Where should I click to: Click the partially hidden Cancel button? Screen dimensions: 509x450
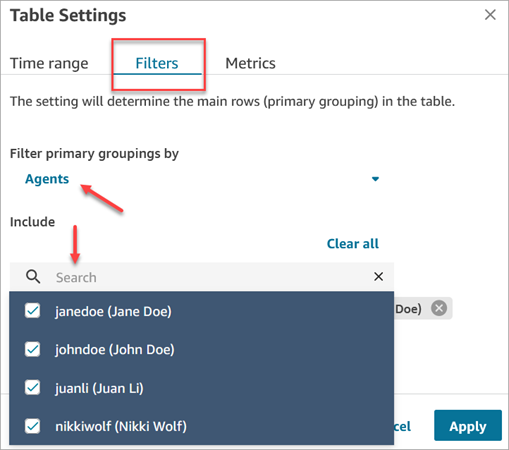click(x=402, y=426)
